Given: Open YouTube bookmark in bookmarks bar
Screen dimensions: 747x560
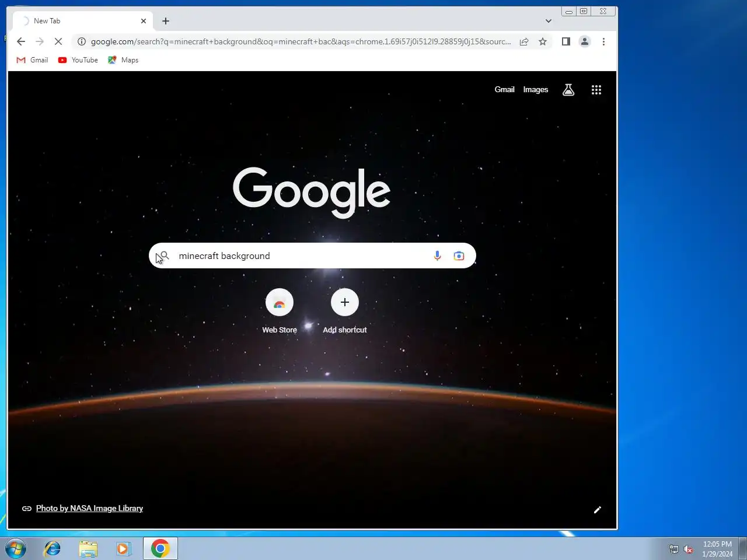Looking at the screenshot, I should click(x=78, y=60).
